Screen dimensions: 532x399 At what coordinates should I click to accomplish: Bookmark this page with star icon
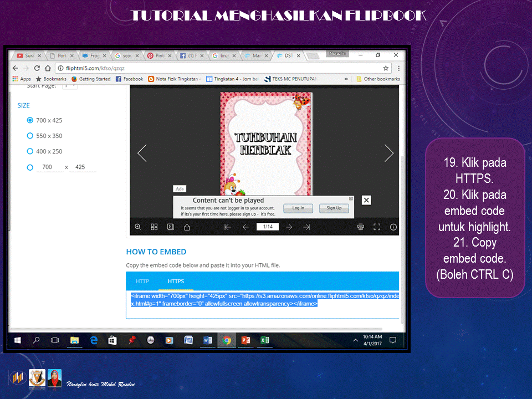386,68
